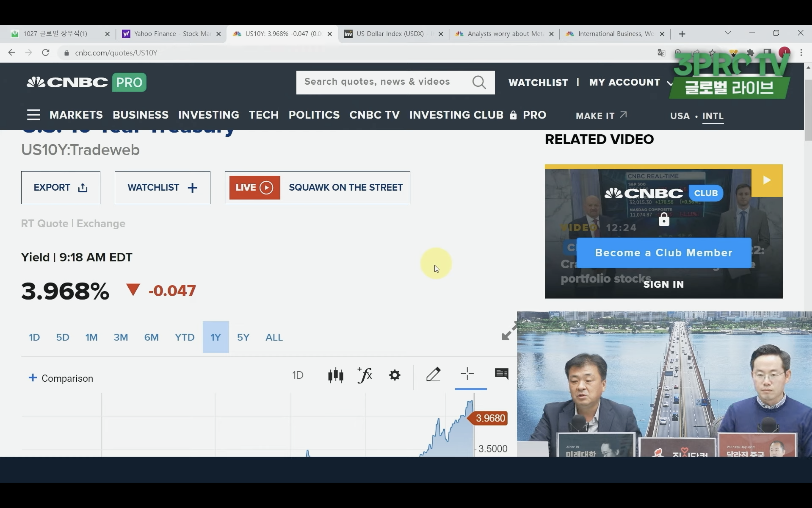This screenshot has width=812, height=508.
Task: Click the CNBC PRO logo
Action: [87, 82]
